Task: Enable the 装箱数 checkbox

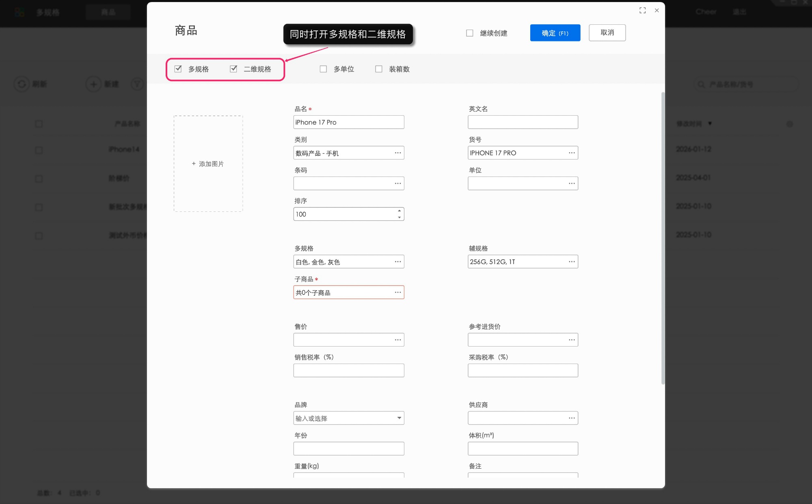Action: pyautogui.click(x=379, y=69)
